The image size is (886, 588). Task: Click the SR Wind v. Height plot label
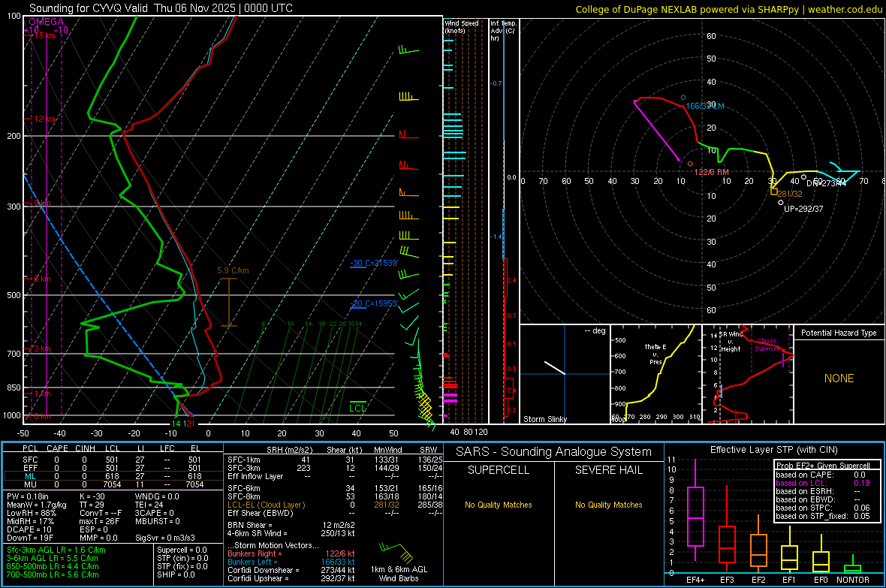(x=731, y=342)
